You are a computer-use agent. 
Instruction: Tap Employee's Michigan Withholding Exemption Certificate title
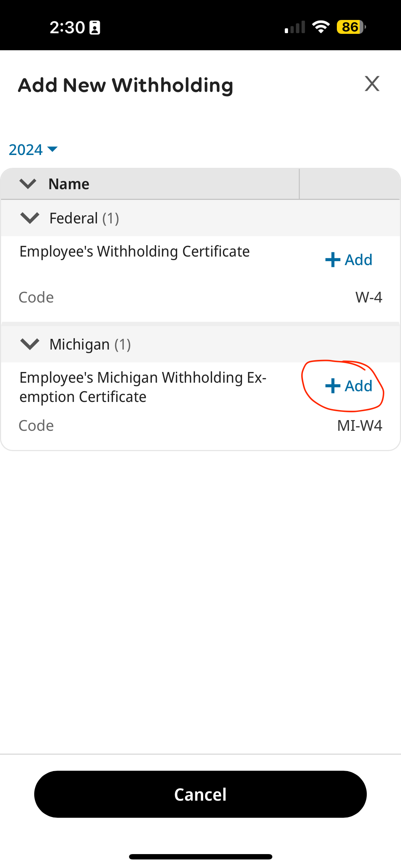tap(143, 387)
